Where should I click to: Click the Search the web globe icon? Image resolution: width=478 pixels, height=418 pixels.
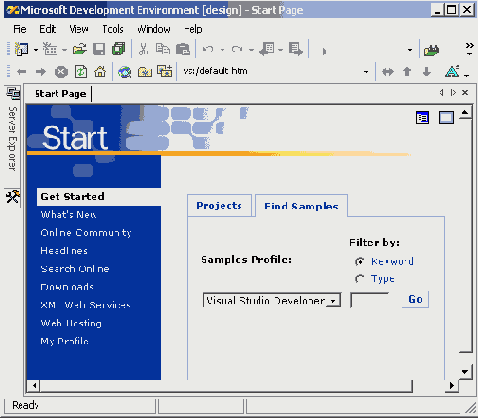coord(125,72)
